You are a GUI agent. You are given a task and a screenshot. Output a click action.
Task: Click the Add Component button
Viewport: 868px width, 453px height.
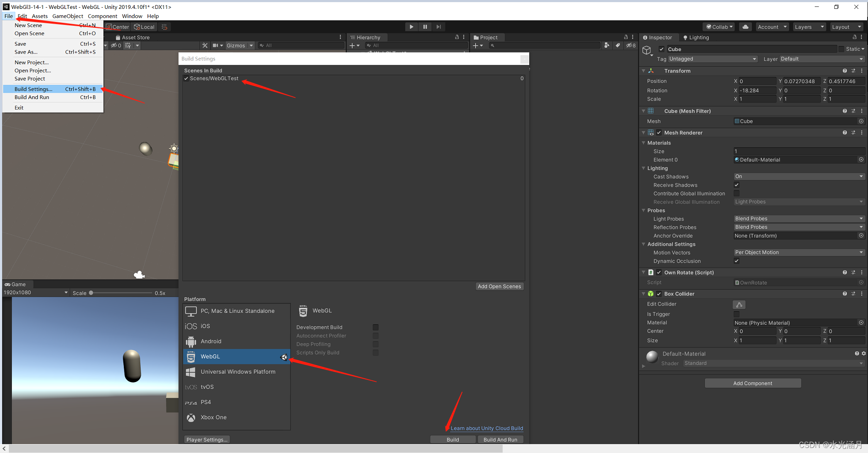(x=752, y=383)
